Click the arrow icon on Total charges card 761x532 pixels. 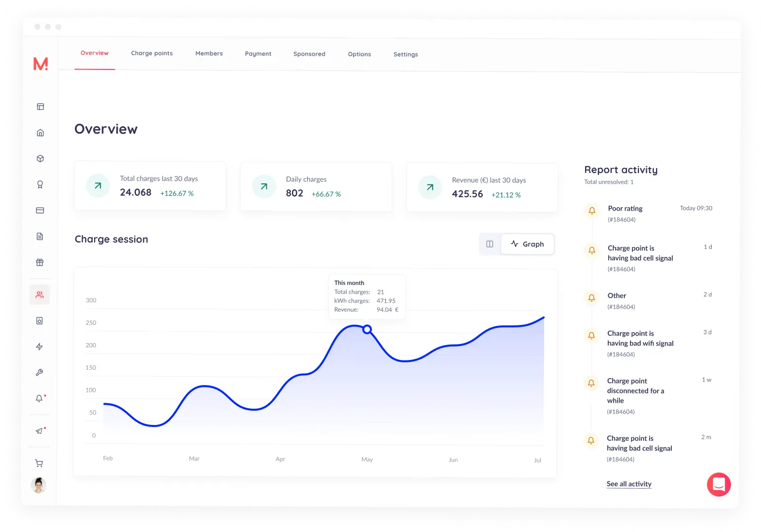(98, 186)
